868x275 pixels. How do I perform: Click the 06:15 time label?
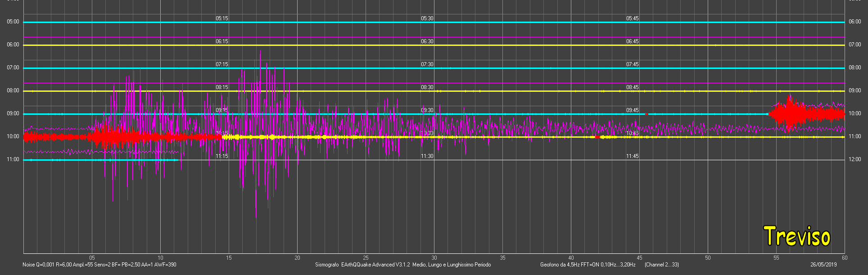coord(222,41)
